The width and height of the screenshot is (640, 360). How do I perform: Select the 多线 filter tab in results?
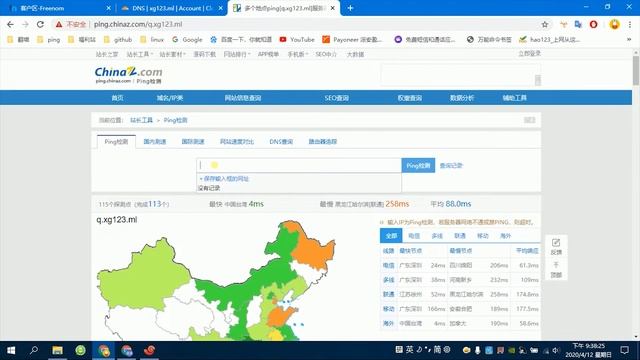tap(437, 236)
